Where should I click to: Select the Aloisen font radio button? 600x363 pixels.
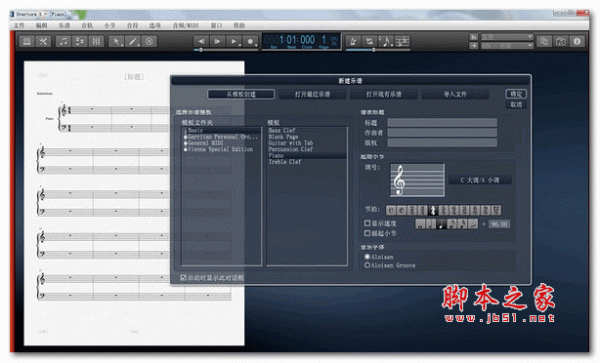click(x=367, y=257)
